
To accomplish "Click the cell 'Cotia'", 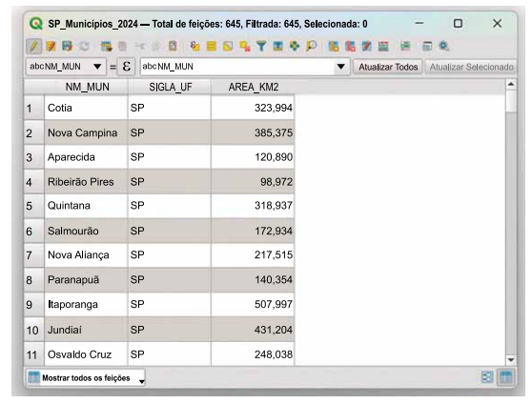I will pos(86,108).
